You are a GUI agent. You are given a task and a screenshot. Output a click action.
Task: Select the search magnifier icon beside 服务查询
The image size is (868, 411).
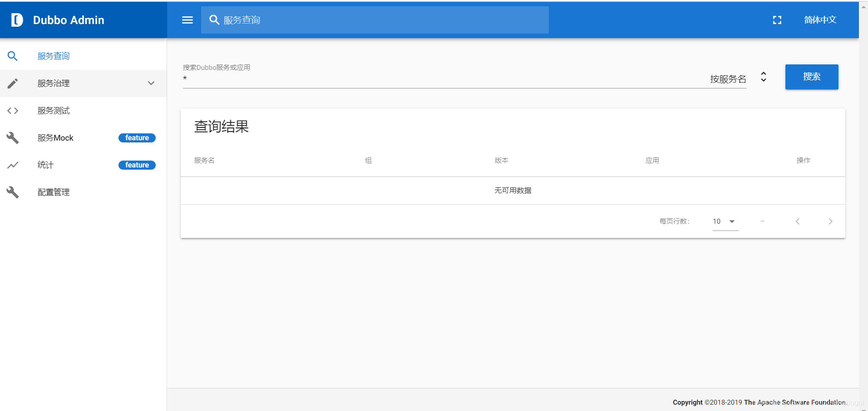[12, 56]
